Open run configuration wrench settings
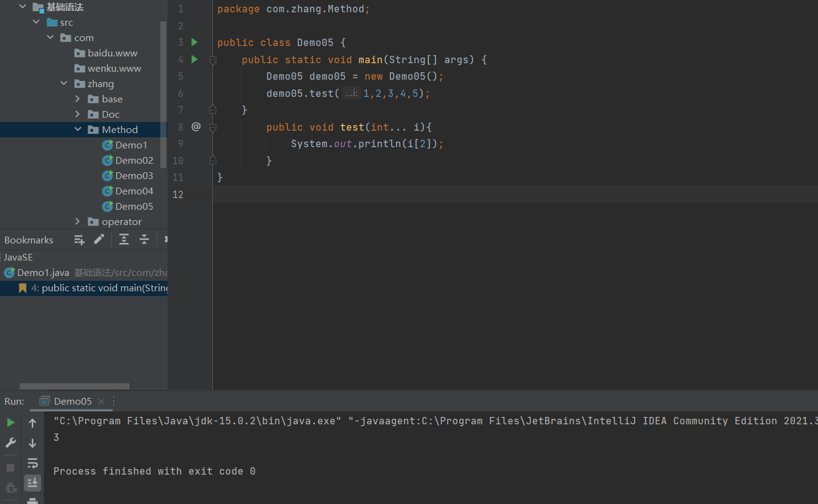The height and width of the screenshot is (504, 818). 10,443
